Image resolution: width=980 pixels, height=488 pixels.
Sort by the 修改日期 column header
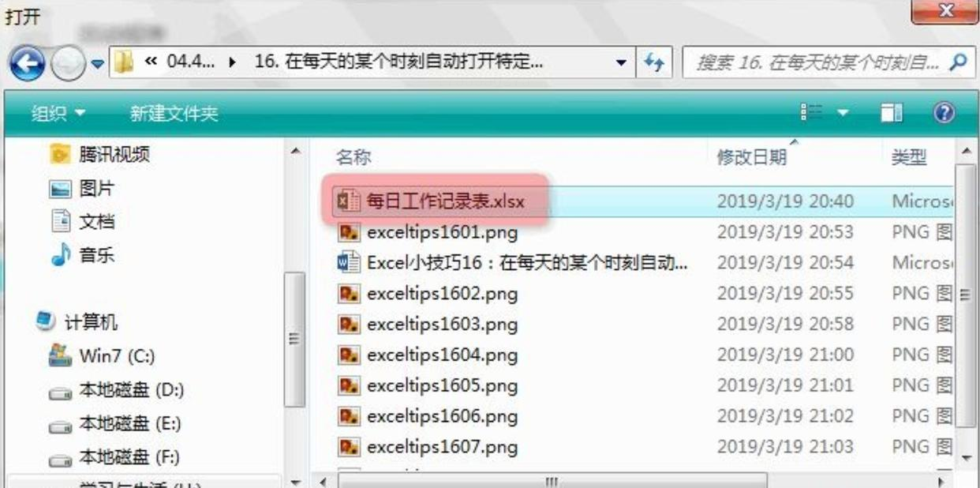click(752, 157)
